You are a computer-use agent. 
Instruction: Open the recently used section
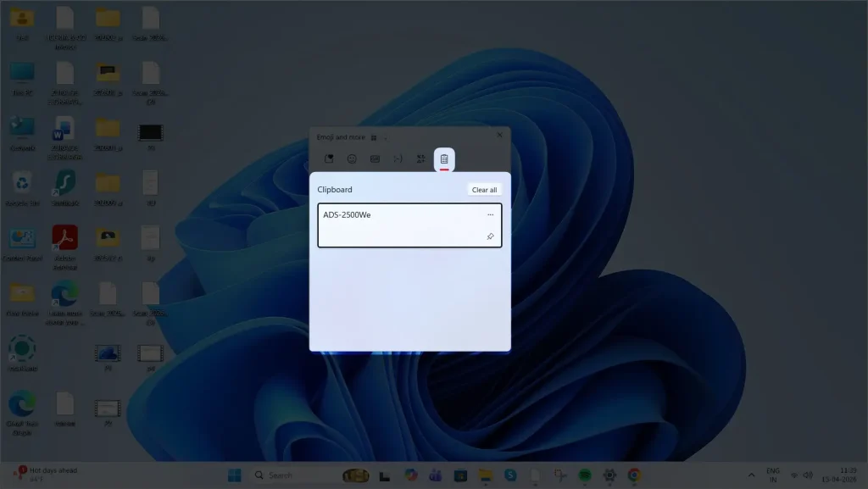[x=330, y=158]
